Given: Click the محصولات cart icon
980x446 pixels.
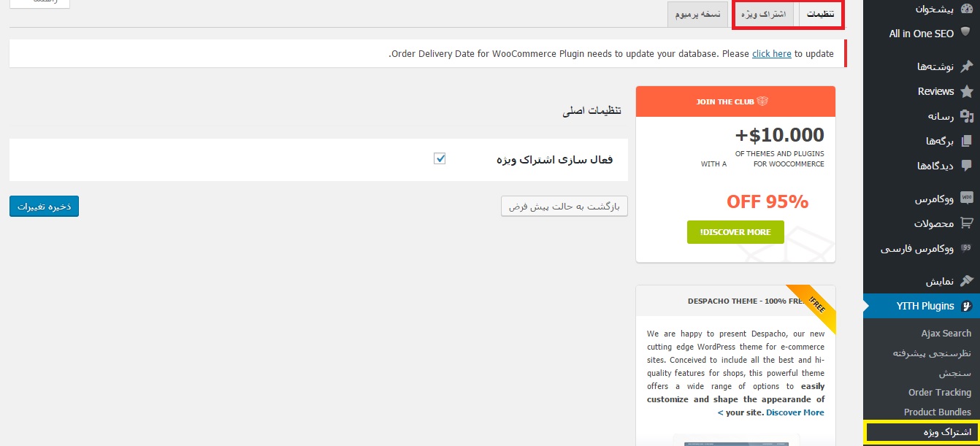Looking at the screenshot, I should pos(966,223).
